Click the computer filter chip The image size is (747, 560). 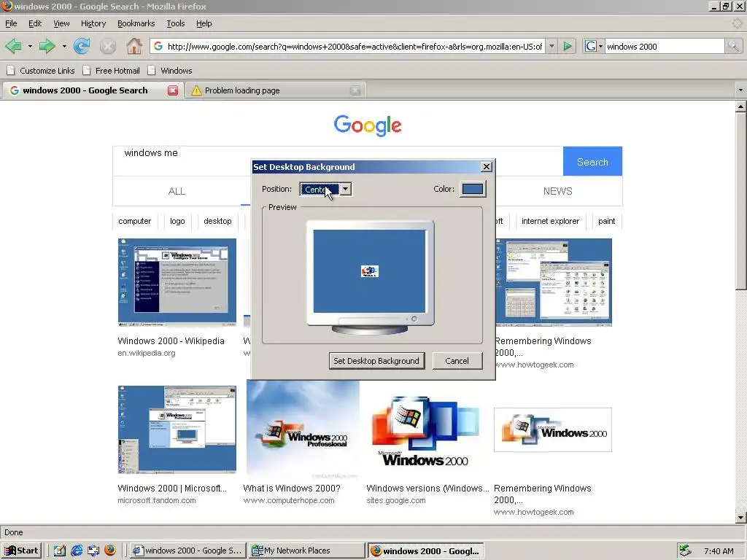(x=134, y=221)
